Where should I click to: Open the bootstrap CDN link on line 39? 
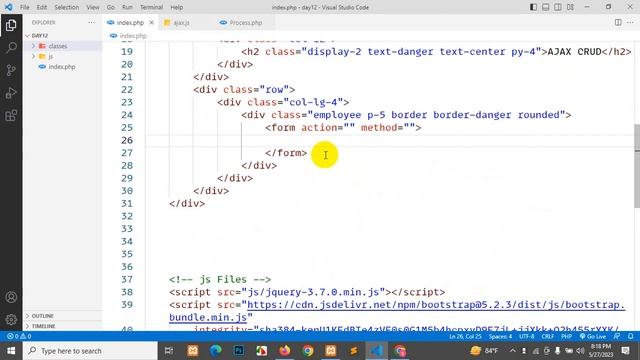(x=436, y=305)
